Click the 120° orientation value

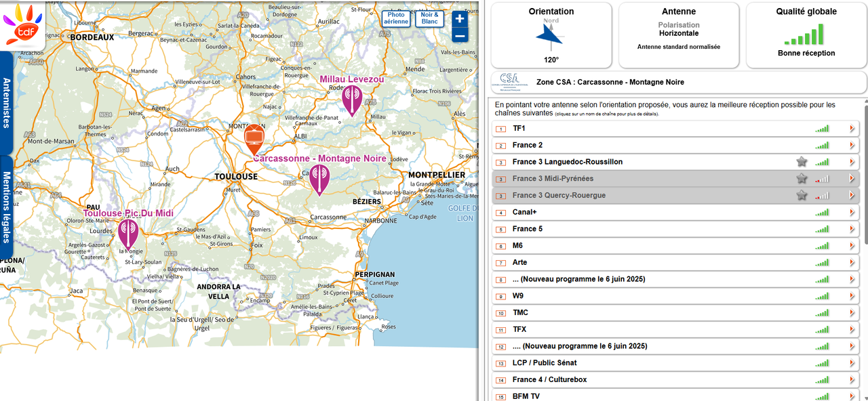pos(551,60)
